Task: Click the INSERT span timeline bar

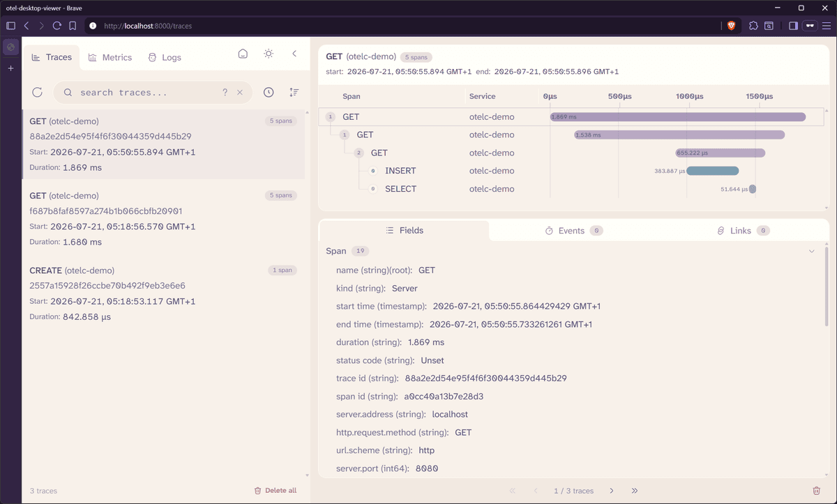Action: coord(712,171)
